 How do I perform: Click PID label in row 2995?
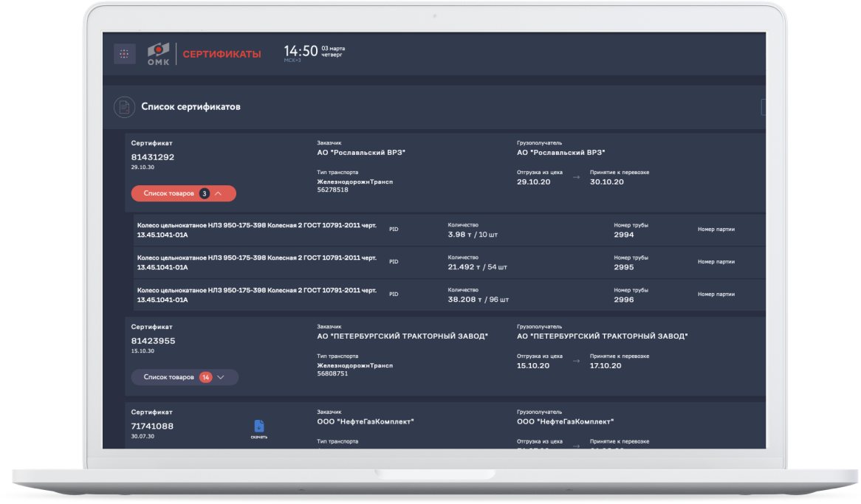tap(394, 262)
